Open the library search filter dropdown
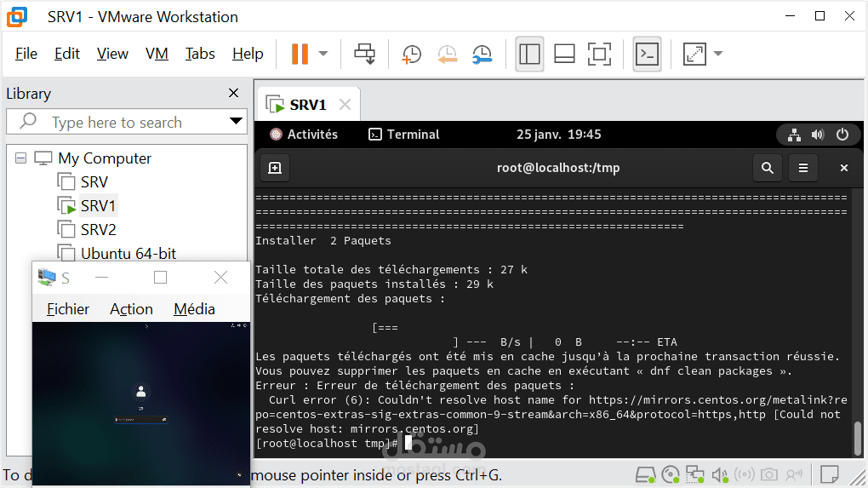Image resolution: width=868 pixels, height=488 pixels. click(236, 121)
